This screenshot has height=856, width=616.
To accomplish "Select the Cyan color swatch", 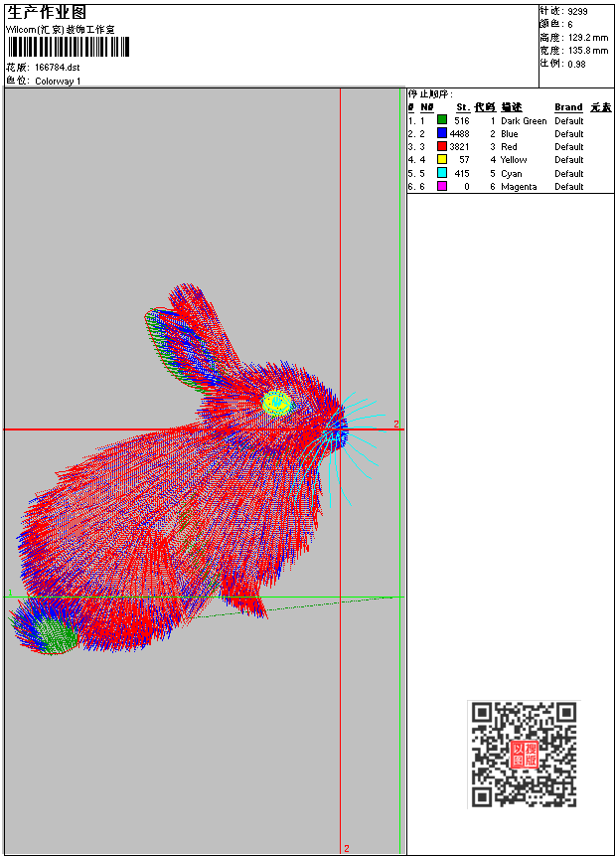I will click(x=442, y=173).
